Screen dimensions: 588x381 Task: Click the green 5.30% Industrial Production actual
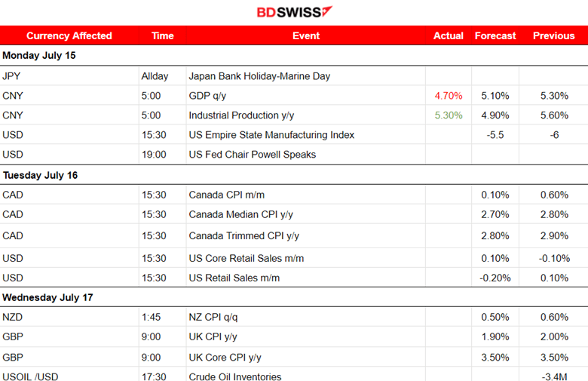[449, 115]
